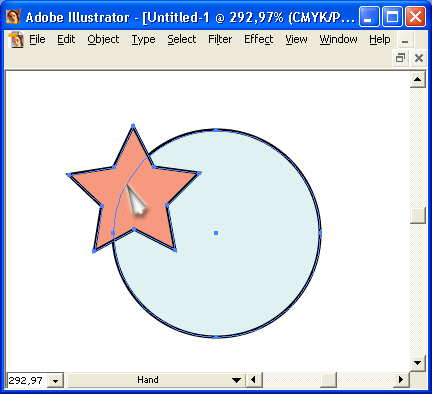The width and height of the screenshot is (432, 394).
Task: Restore down the document window
Action: click(400, 58)
